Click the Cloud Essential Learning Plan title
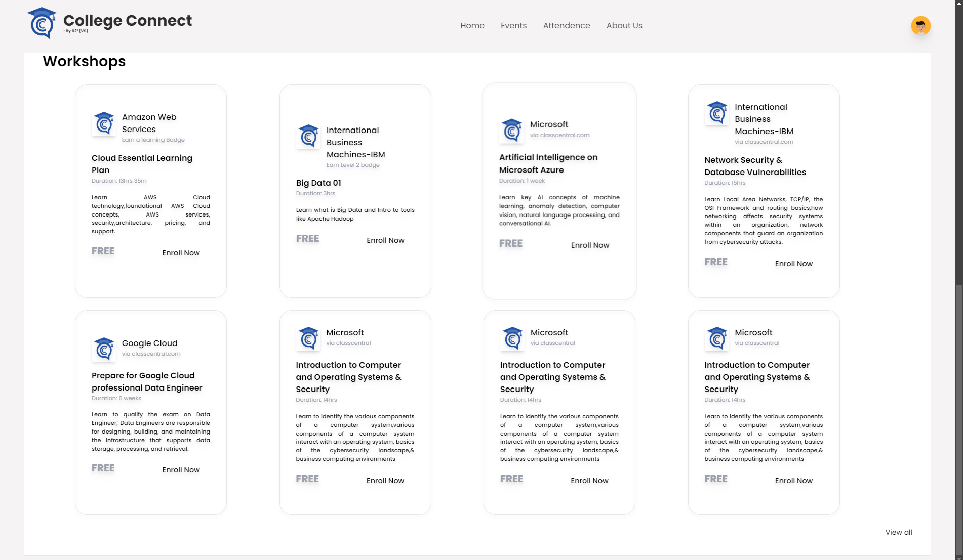The width and height of the screenshot is (963, 560). 142,164
